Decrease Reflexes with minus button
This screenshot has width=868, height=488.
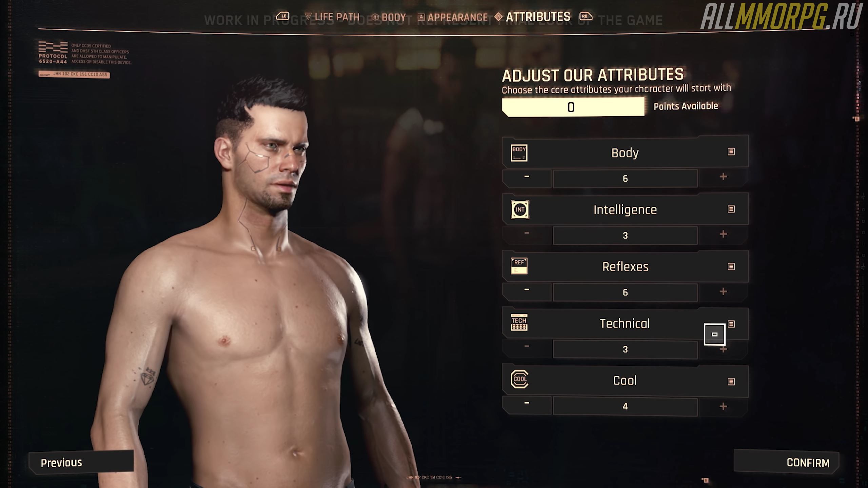527,290
